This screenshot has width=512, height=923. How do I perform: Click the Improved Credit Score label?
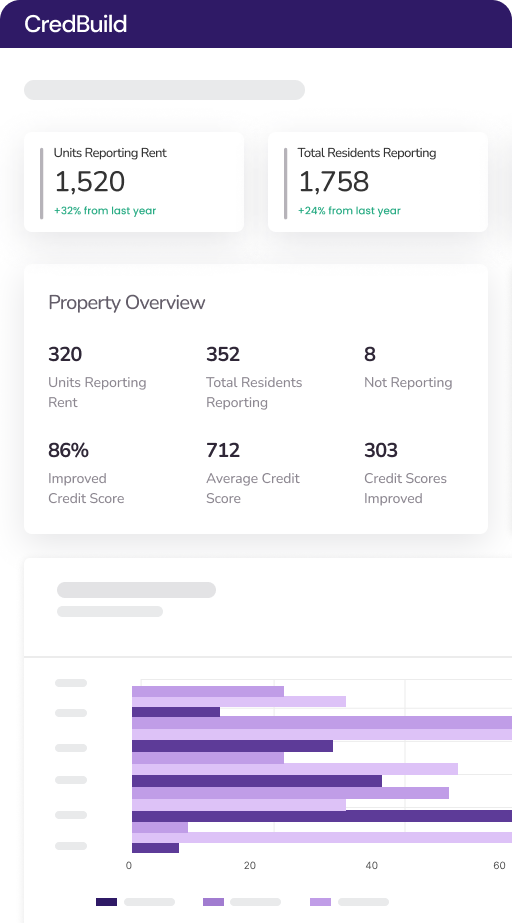86,488
